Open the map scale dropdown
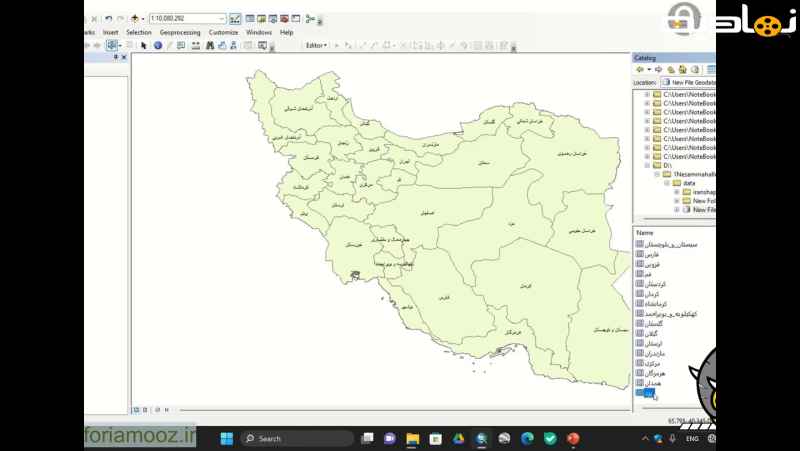Image resolution: width=800 pixels, height=451 pixels. point(222,18)
